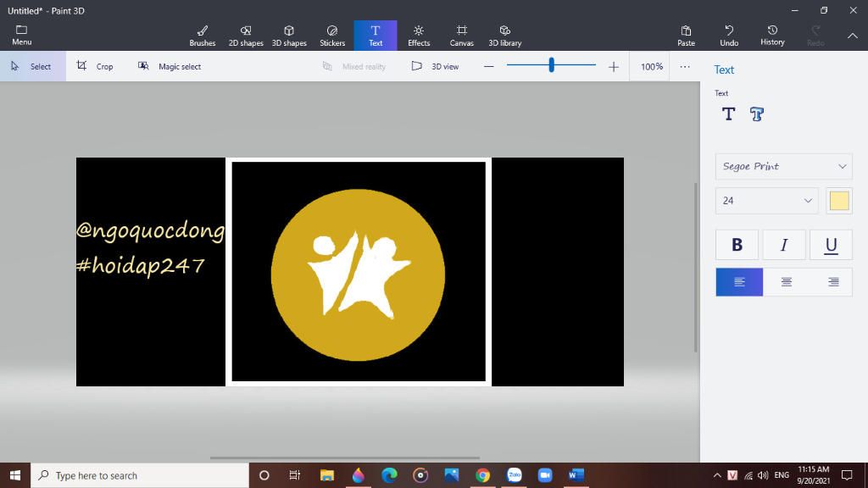Image resolution: width=868 pixels, height=488 pixels.
Task: Open the Segoe Print font dropdown
Action: click(x=783, y=166)
